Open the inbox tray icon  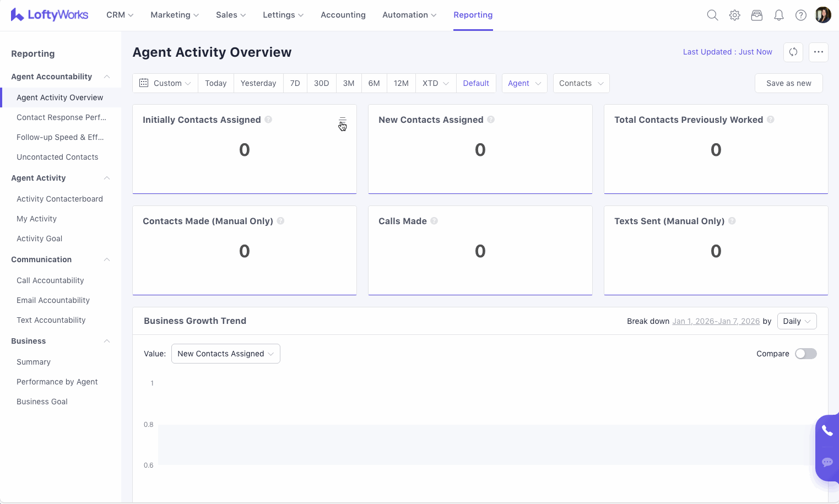756,15
